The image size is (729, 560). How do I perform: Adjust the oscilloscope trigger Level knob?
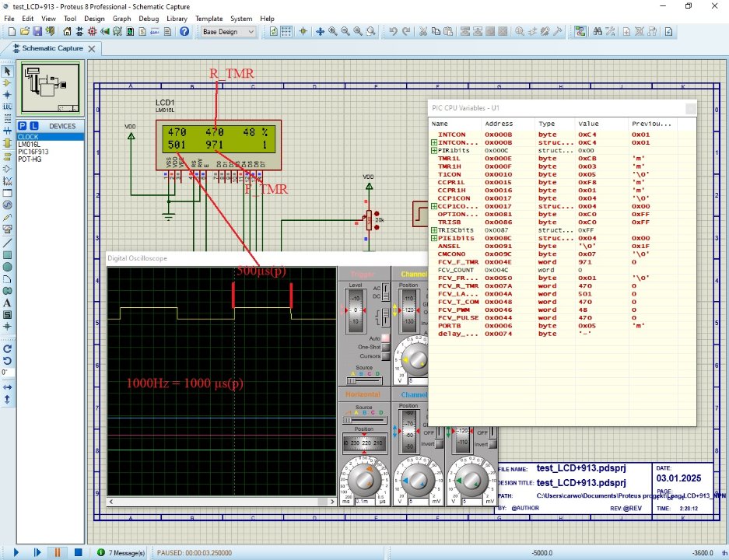coord(356,311)
